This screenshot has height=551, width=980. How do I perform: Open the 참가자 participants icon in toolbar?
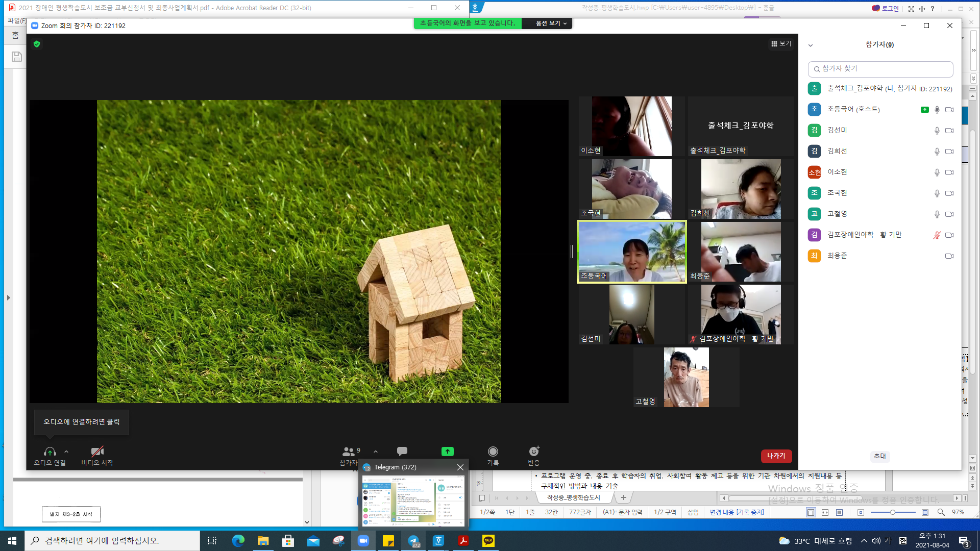point(349,452)
